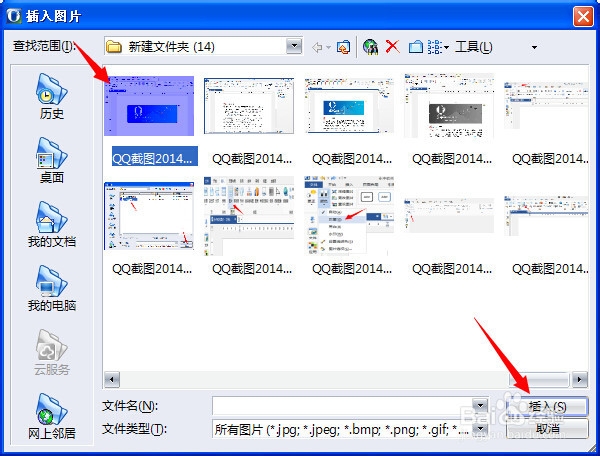
Task: Open the Views menu icon
Action: pyautogui.click(x=438, y=47)
